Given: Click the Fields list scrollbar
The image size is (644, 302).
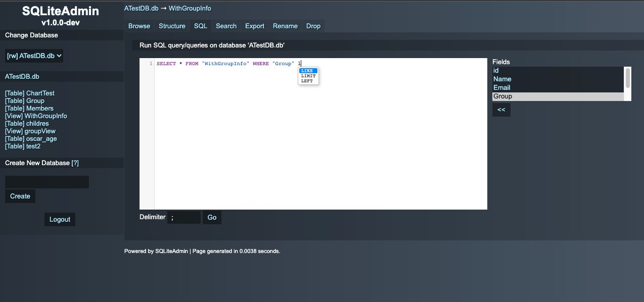Looking at the screenshot, I should click(628, 78).
